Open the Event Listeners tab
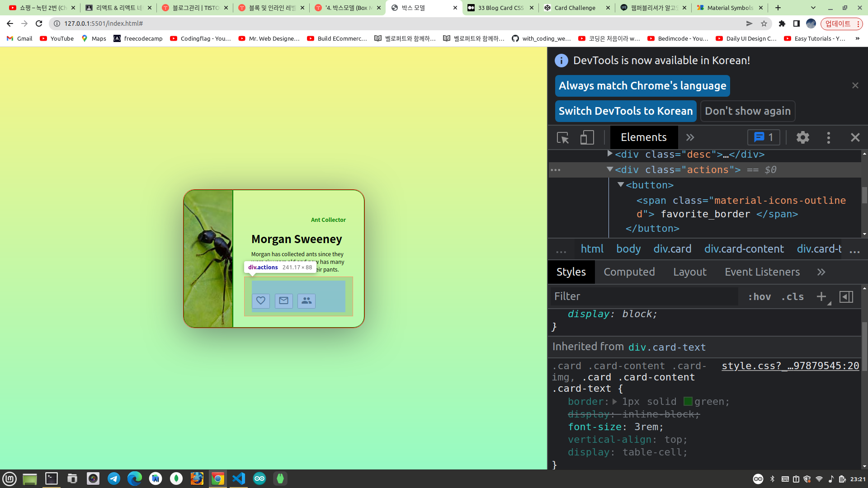Image resolution: width=868 pixels, height=488 pixels. [762, 272]
